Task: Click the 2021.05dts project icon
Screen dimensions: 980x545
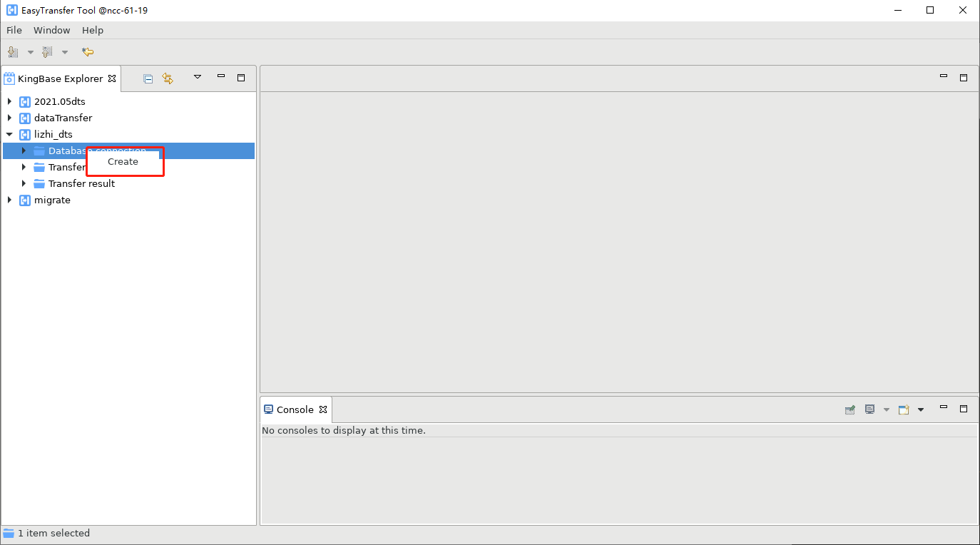Action: click(x=25, y=101)
